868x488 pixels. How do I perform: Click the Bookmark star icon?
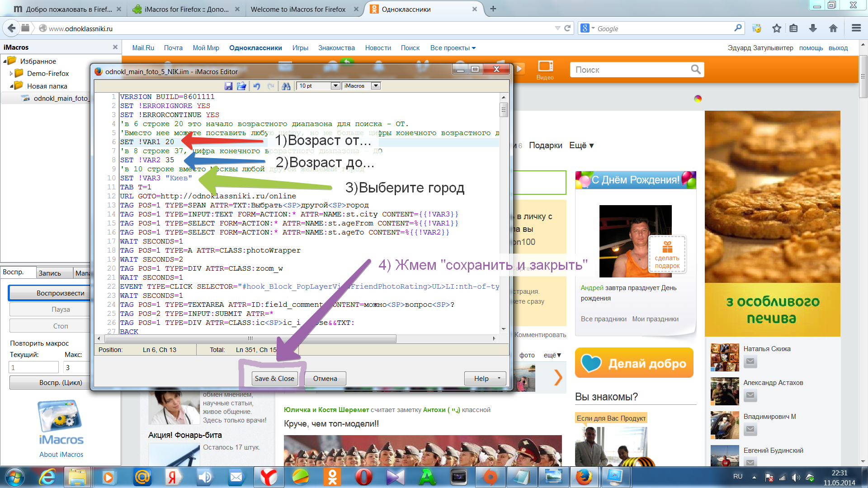[x=777, y=28]
